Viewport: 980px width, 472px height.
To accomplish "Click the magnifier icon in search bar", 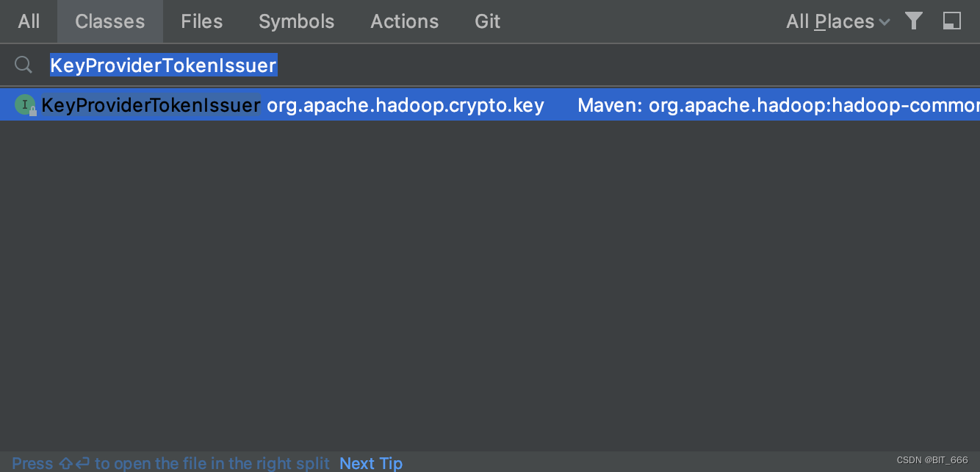I will point(23,65).
